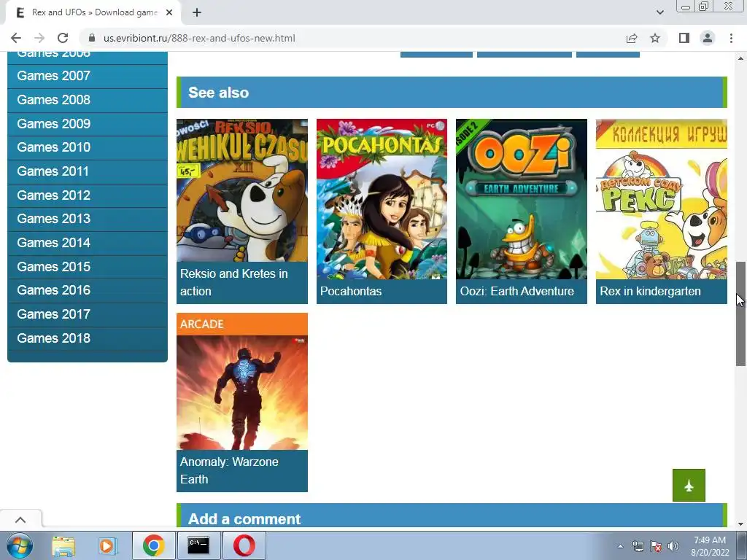
Task: Select Games 2018 in sidebar
Action: [88, 338]
